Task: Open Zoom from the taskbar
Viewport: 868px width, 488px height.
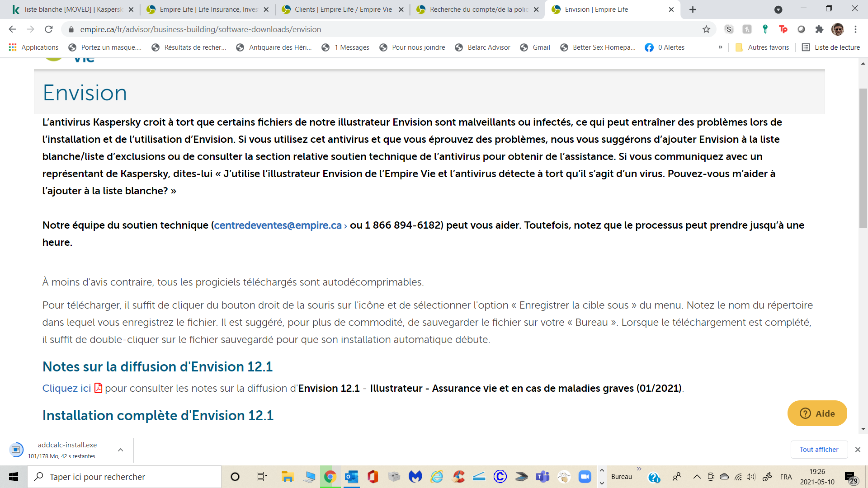Action: [585, 477]
